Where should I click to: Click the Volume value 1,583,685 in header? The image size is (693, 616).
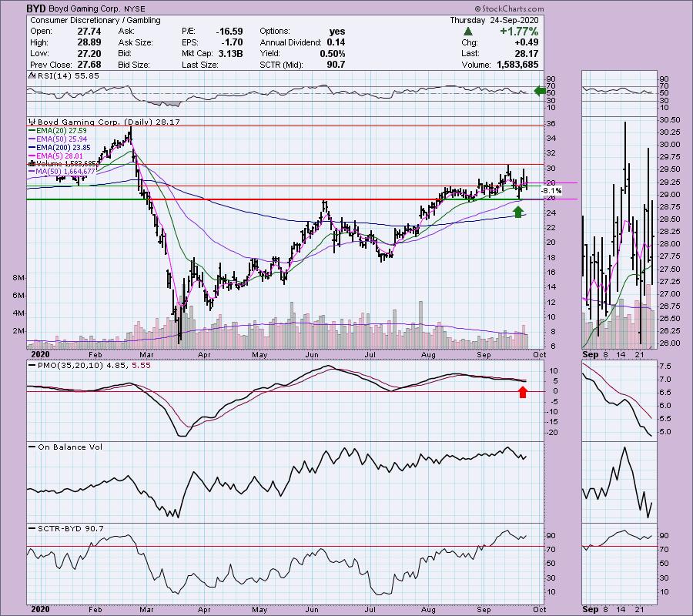517,65
